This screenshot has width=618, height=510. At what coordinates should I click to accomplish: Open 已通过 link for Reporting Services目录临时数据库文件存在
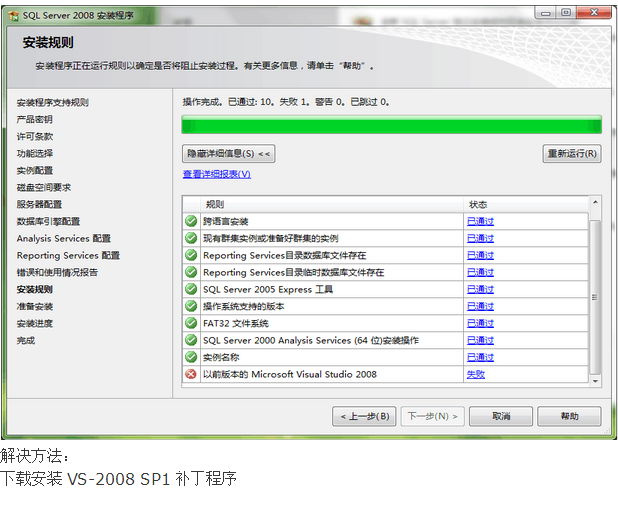[x=480, y=272]
